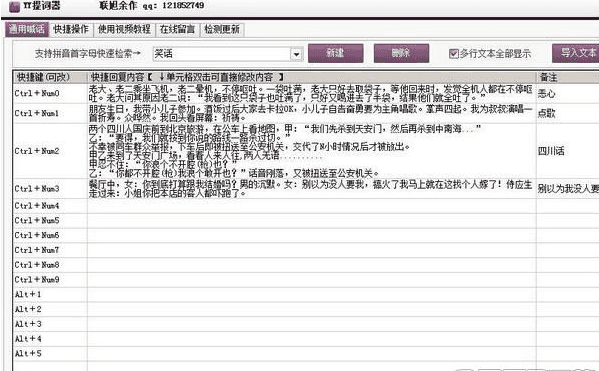Select the Ctrl + Num7 hotkey cell
The image size is (599, 371).
tap(50, 250)
